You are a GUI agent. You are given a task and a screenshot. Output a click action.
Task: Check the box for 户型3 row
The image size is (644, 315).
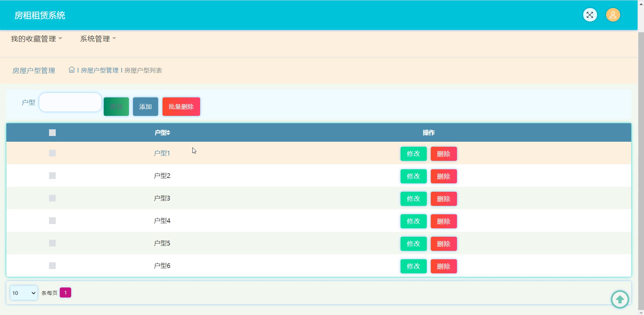click(x=52, y=198)
